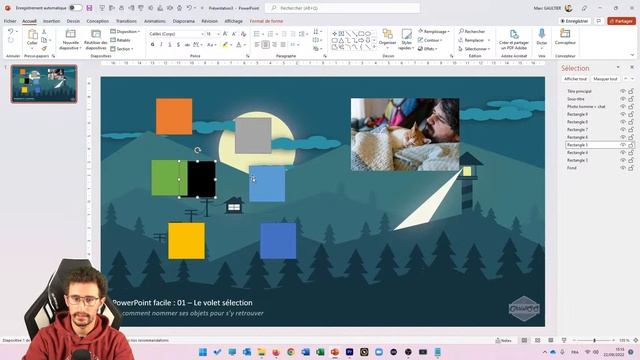Image resolution: width=640 pixels, height=360 pixels.
Task: Open the Format de forme tab
Action: click(x=266, y=21)
